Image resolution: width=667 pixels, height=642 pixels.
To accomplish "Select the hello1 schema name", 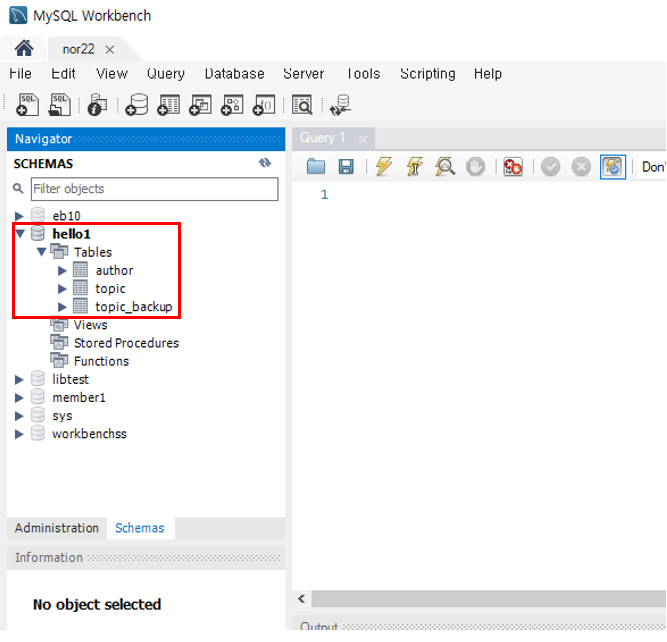I will click(71, 234).
